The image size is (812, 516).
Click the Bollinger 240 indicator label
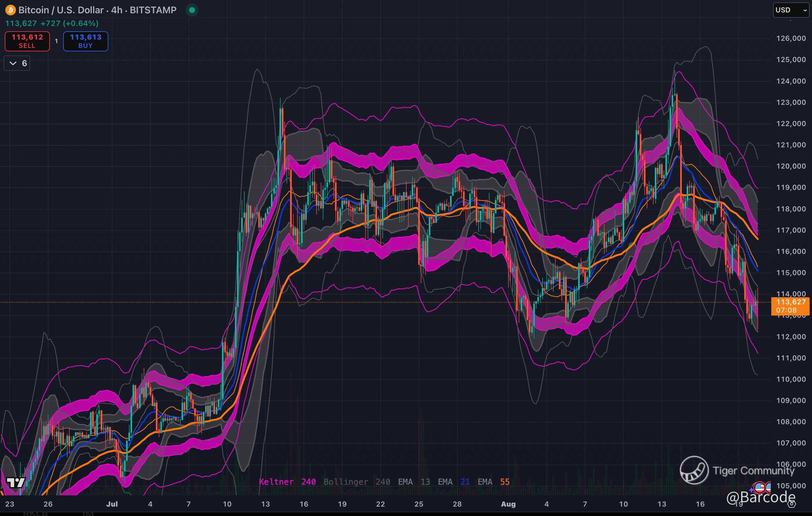(356, 481)
